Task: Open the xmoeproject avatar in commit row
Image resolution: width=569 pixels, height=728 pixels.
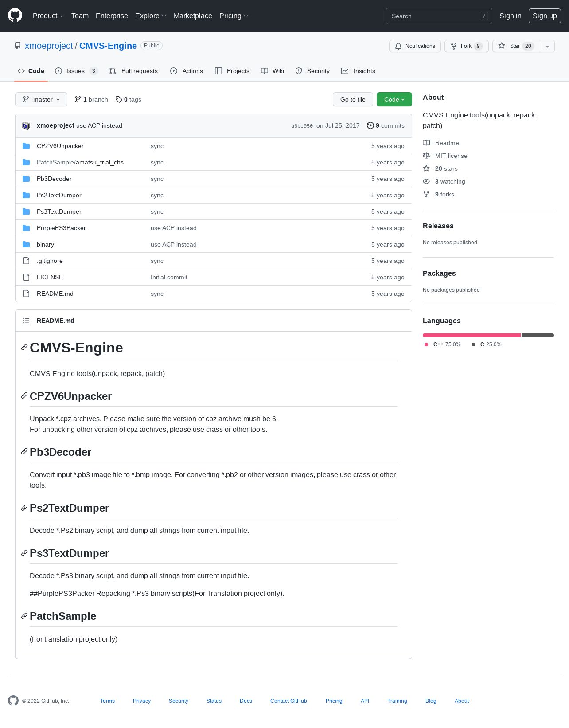Action: [26, 125]
